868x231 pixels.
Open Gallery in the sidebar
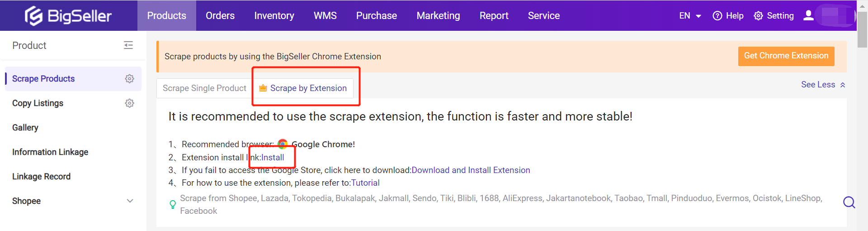tap(25, 128)
